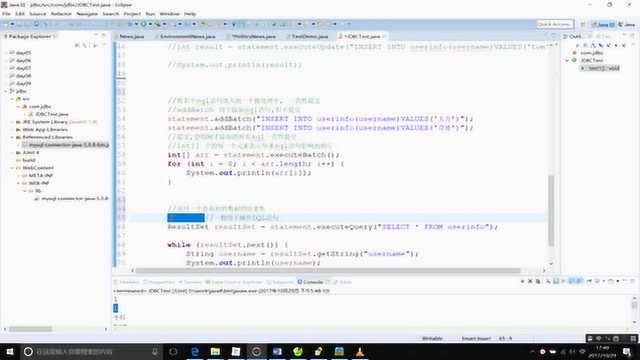Screen dimensions: 640x360
Task: Click the Remove Launch X icon in Console
Action: coord(530,281)
